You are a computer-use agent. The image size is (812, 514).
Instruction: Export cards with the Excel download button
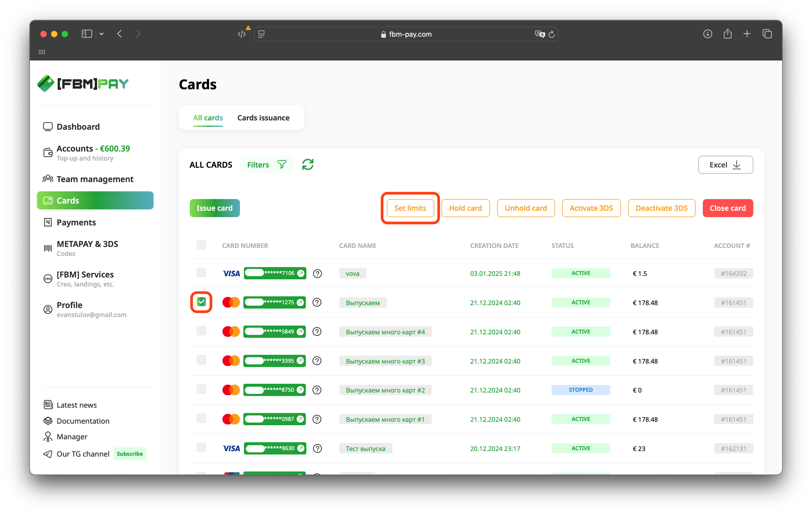point(725,165)
